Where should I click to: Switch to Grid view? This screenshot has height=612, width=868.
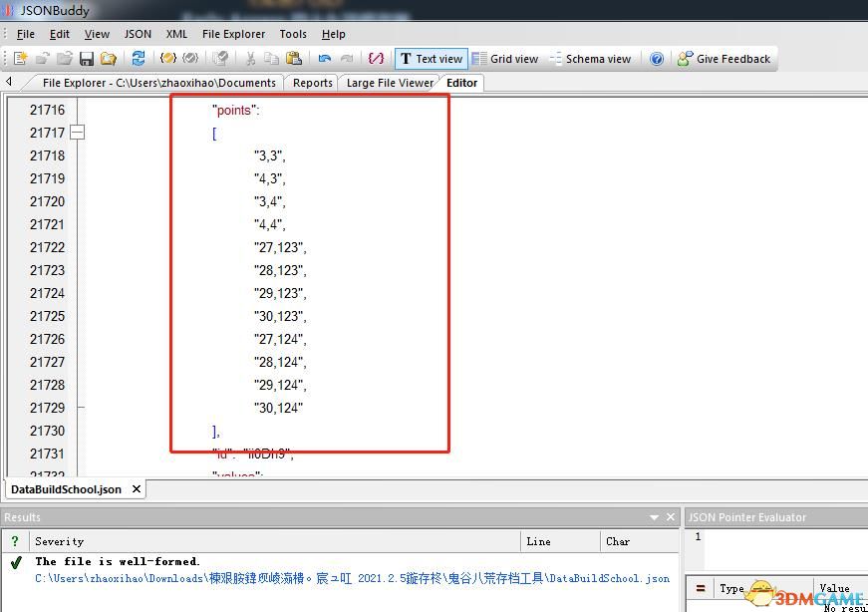click(x=505, y=59)
